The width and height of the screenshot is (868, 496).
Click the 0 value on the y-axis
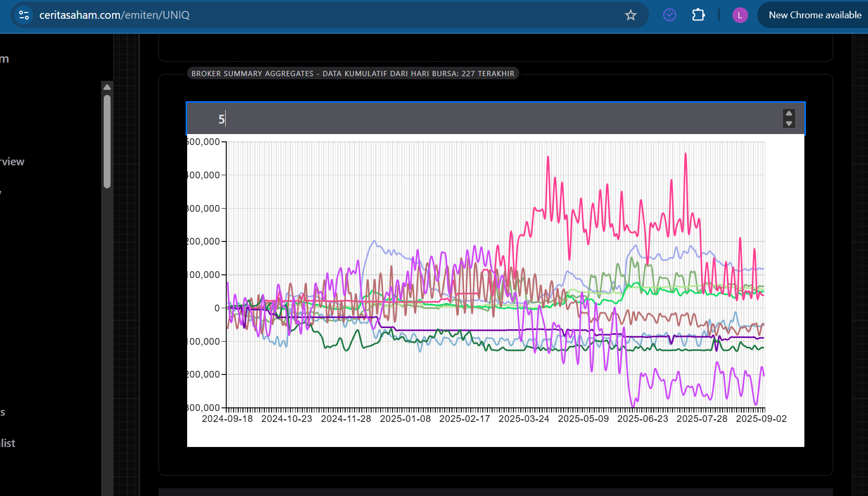click(217, 308)
